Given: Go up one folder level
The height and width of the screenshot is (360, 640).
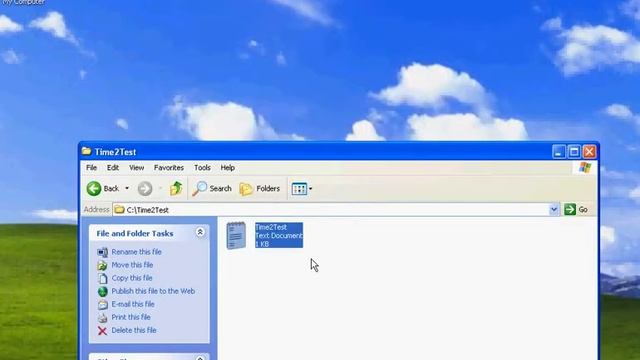Looking at the screenshot, I should pyautogui.click(x=176, y=188).
